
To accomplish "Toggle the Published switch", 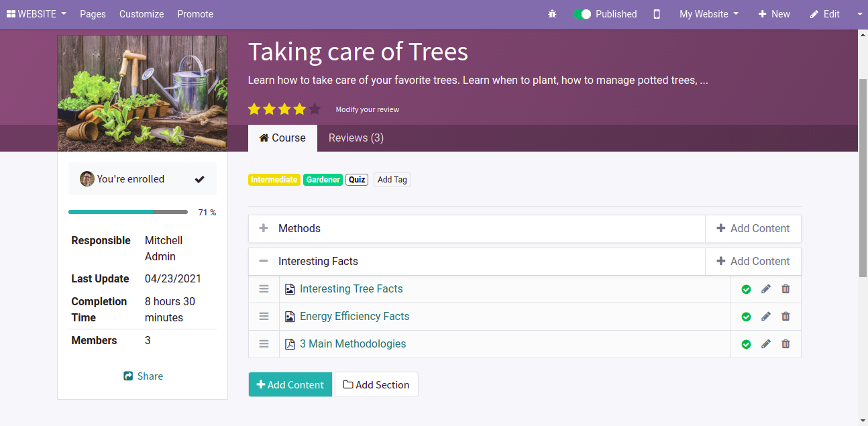I will 582,14.
